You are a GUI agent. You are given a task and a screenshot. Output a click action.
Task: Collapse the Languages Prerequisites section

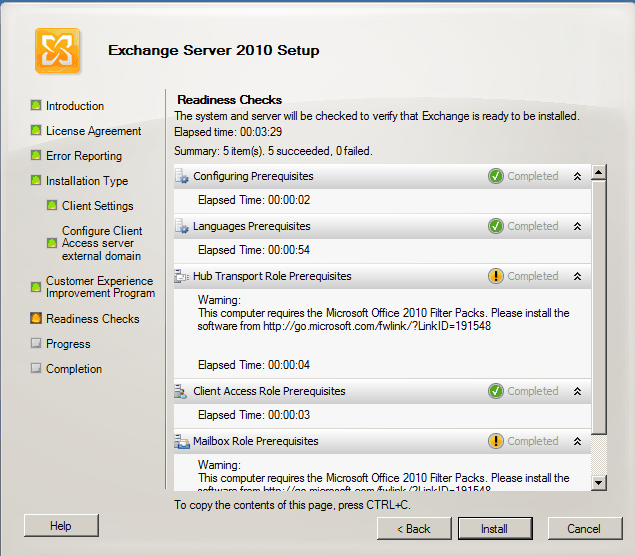[x=577, y=226]
